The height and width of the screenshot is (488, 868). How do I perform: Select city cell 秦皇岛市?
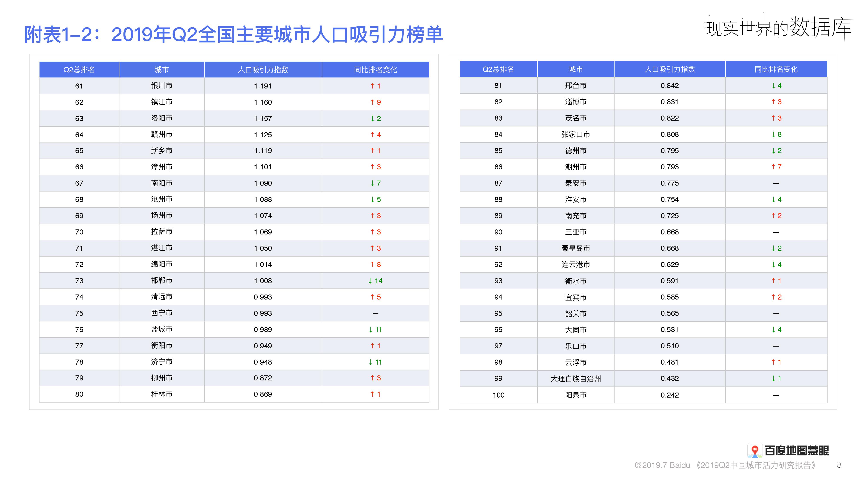point(575,248)
